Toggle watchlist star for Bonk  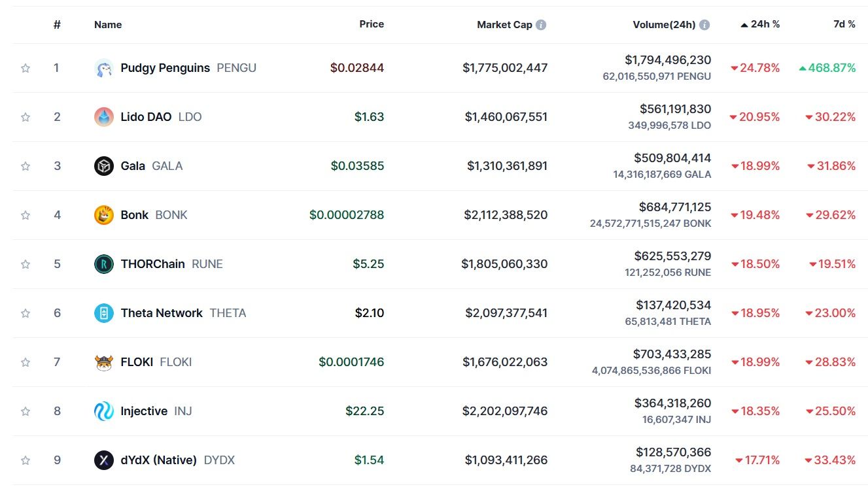click(26, 215)
